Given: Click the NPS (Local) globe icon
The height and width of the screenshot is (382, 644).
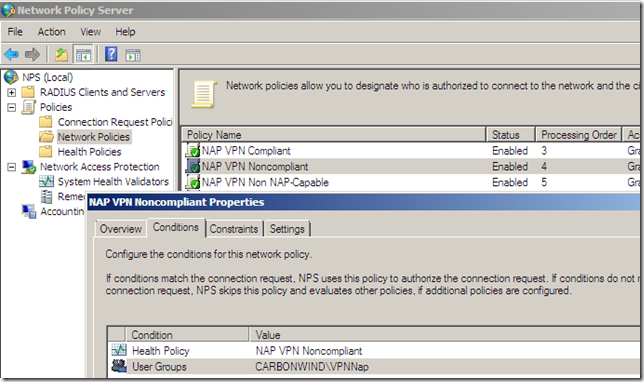Looking at the screenshot, I should pos(11,77).
